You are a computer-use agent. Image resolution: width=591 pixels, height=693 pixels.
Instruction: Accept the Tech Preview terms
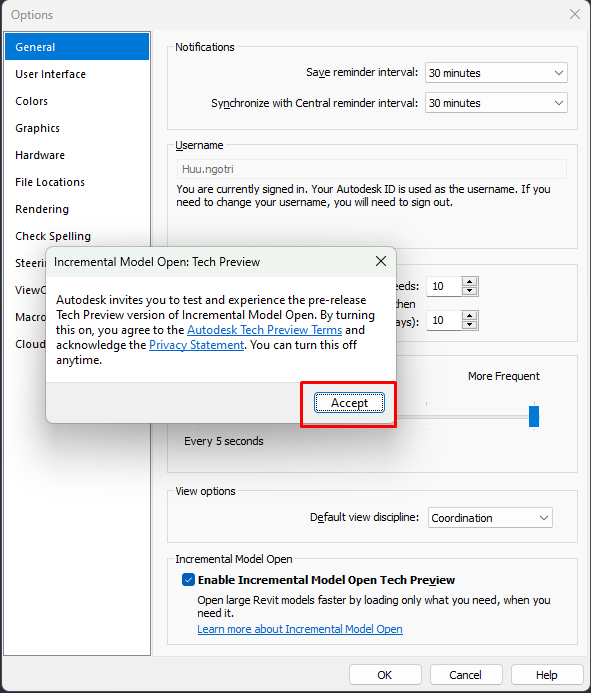349,403
